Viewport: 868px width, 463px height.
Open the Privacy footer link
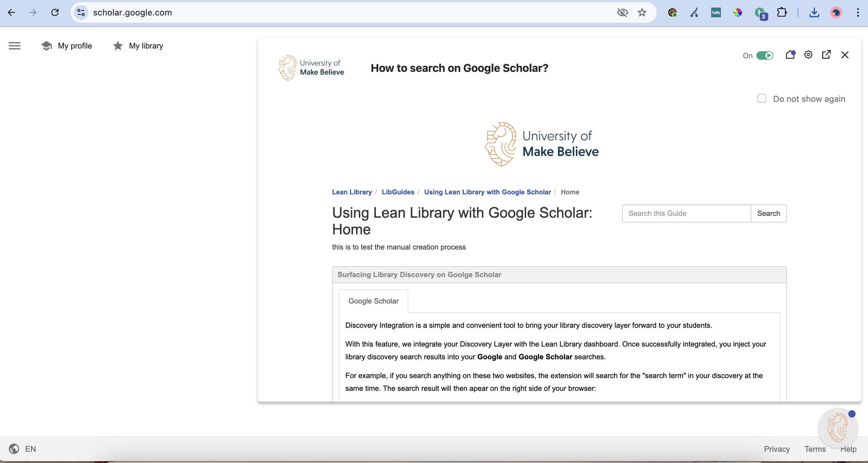click(777, 449)
